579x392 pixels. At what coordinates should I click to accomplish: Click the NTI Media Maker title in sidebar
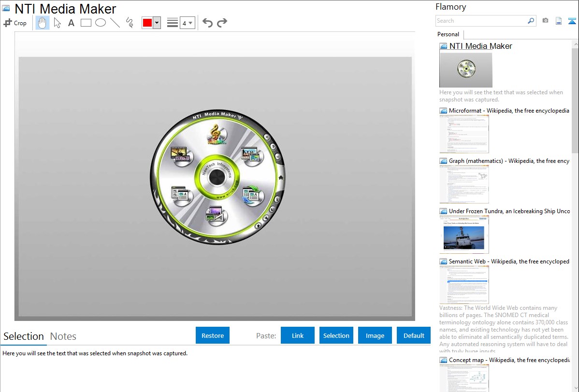click(x=480, y=46)
